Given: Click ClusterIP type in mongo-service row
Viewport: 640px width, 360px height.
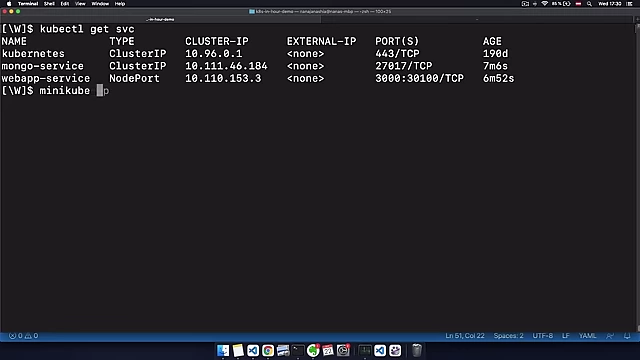Looking at the screenshot, I should (138, 66).
